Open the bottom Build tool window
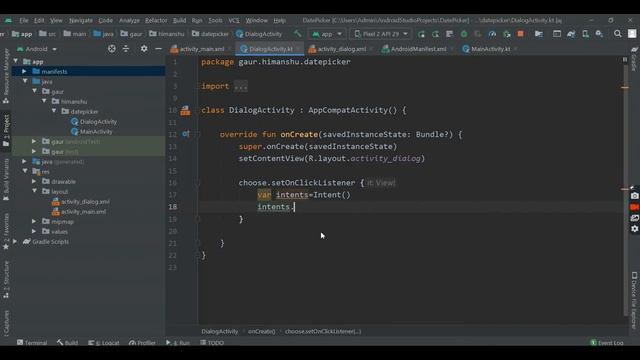The height and width of the screenshot is (360, 640). click(x=67, y=342)
